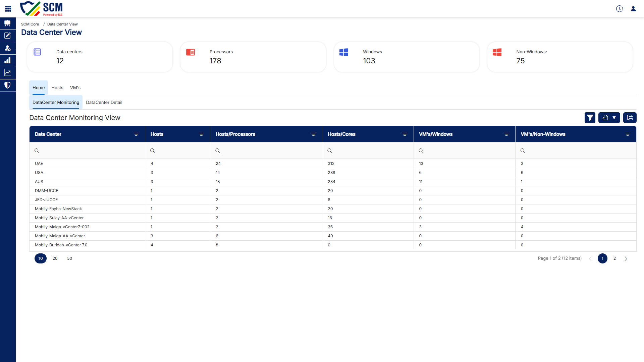This screenshot has height=362, width=644.
Task: Open Hosts/Processors column filter menu
Action: tap(313, 134)
